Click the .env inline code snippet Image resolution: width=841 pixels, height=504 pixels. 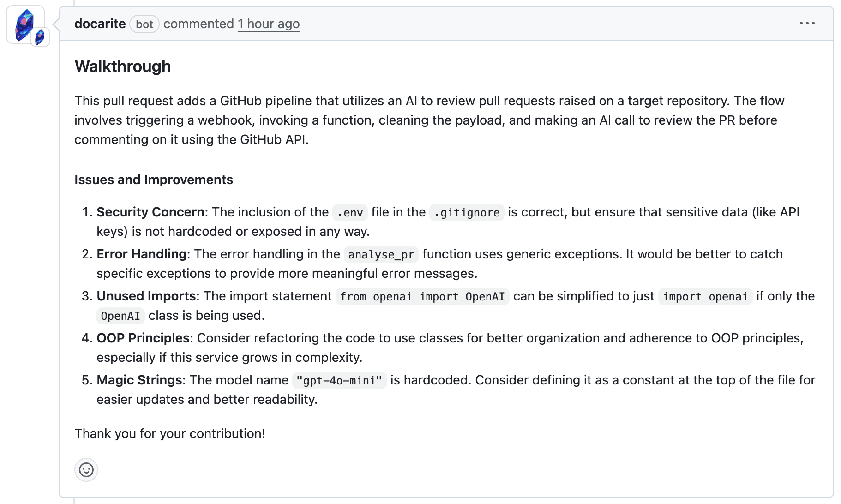[x=349, y=212]
